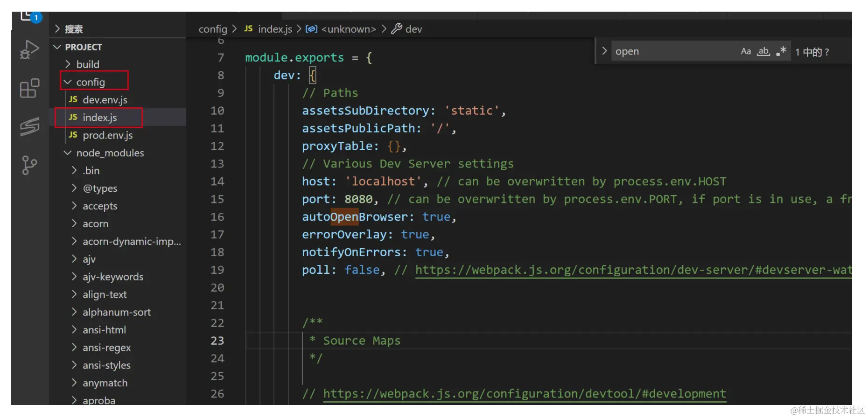868x418 pixels.
Task: Click the 'assetsPublicPath' property
Action: 358,129
